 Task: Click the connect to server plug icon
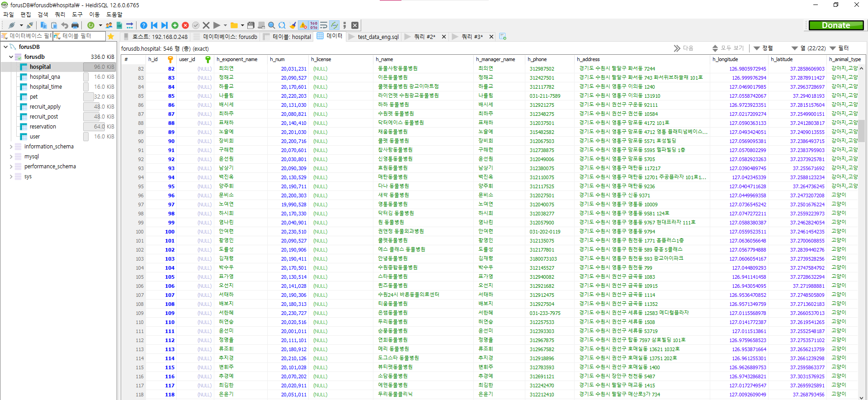12,25
